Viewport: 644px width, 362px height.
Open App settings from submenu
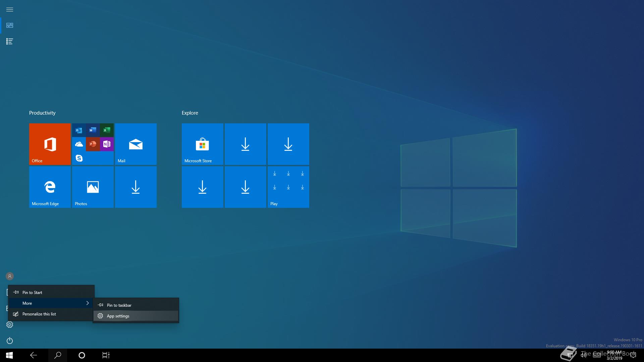(136, 316)
